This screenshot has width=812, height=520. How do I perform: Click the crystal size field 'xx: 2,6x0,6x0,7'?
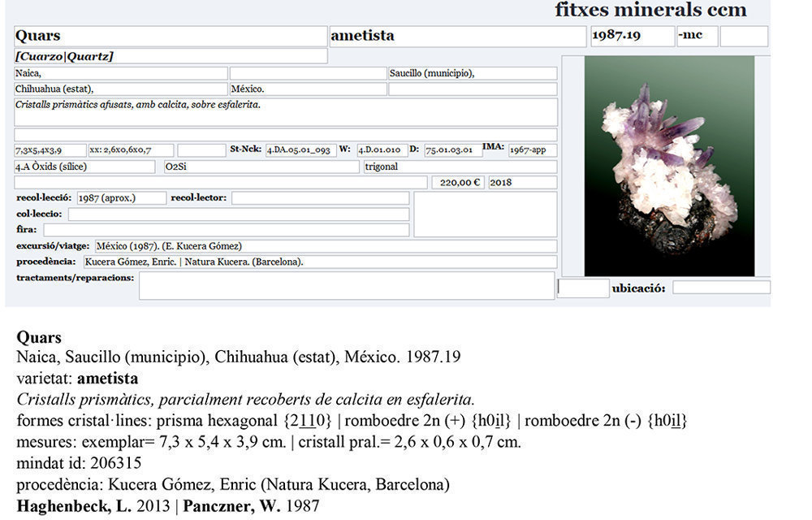131,150
